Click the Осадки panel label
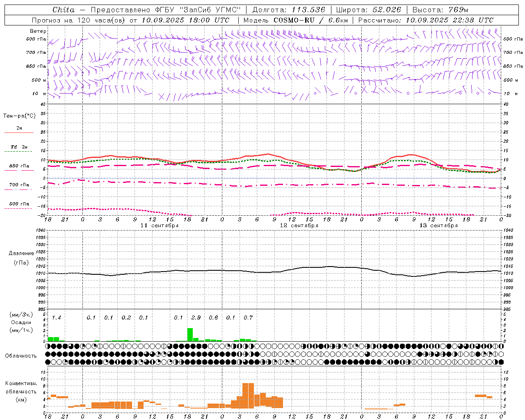Screen dimensions: 525x420 pyautogui.click(x=21, y=322)
